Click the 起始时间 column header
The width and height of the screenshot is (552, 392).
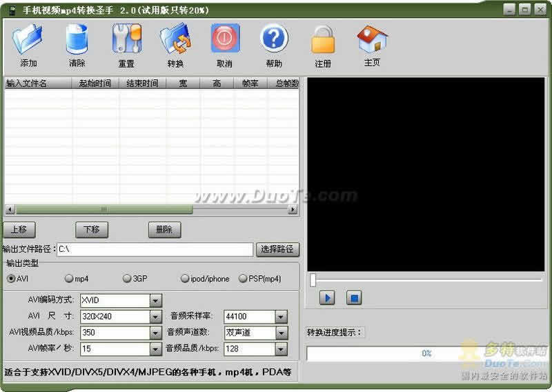95,84
